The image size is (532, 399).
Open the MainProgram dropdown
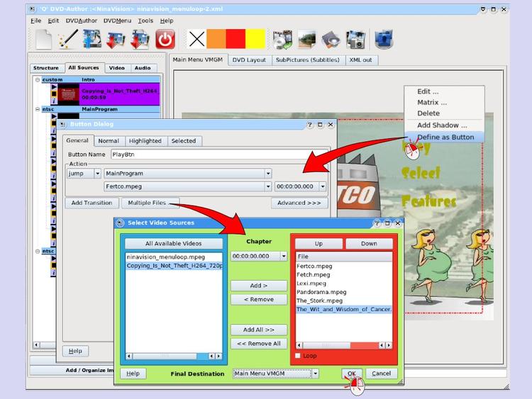(268, 174)
